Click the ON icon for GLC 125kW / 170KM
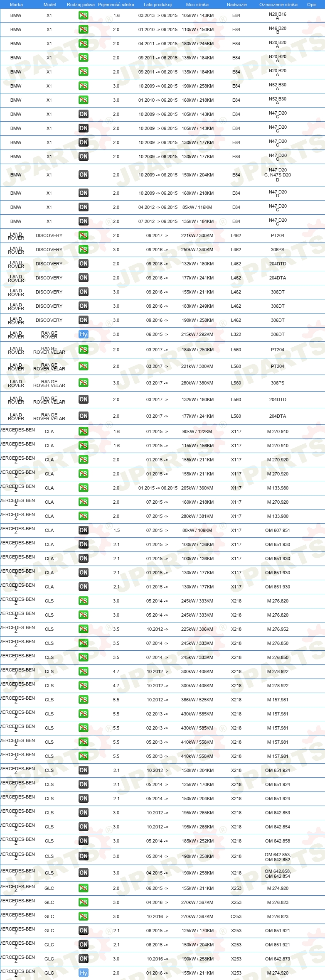 click(84, 931)
